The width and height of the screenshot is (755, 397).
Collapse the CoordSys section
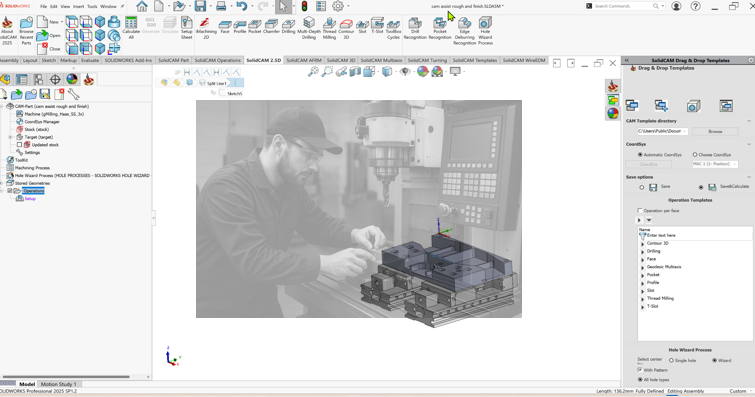[x=749, y=144]
